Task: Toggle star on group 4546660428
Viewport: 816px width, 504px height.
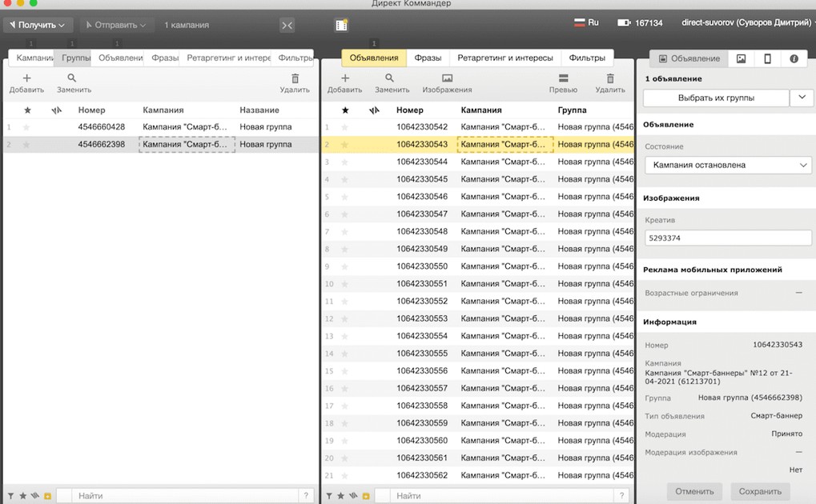Action: [27, 127]
